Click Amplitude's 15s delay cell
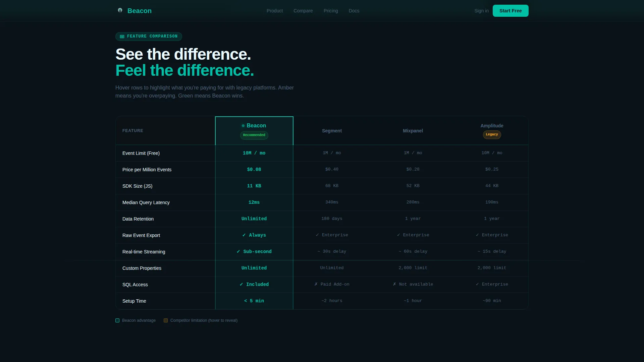Viewport: 644px width, 362px height. (x=492, y=252)
